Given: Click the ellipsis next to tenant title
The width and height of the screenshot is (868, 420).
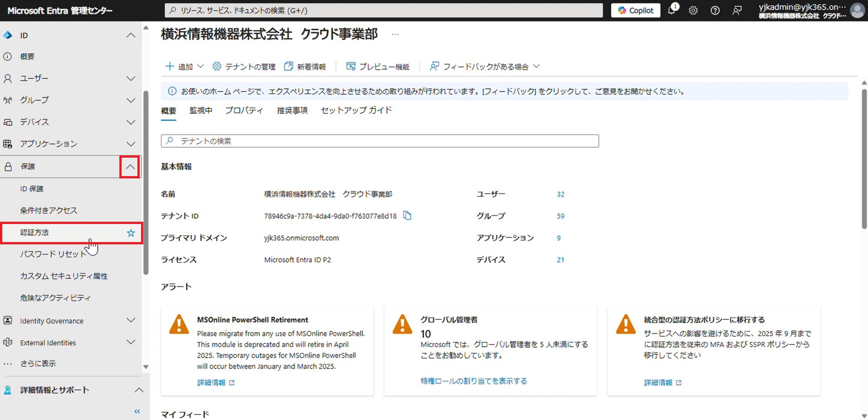Looking at the screenshot, I should pos(395,34).
